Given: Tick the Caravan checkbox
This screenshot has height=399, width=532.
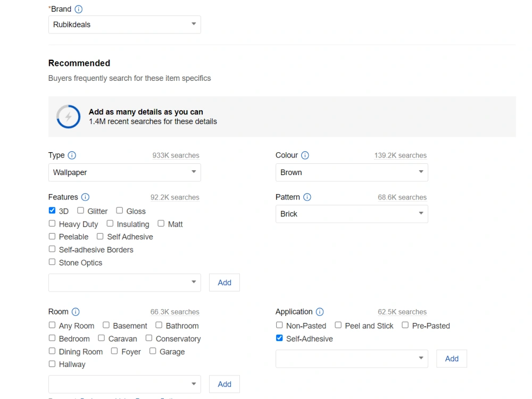Looking at the screenshot, I should coord(102,338).
